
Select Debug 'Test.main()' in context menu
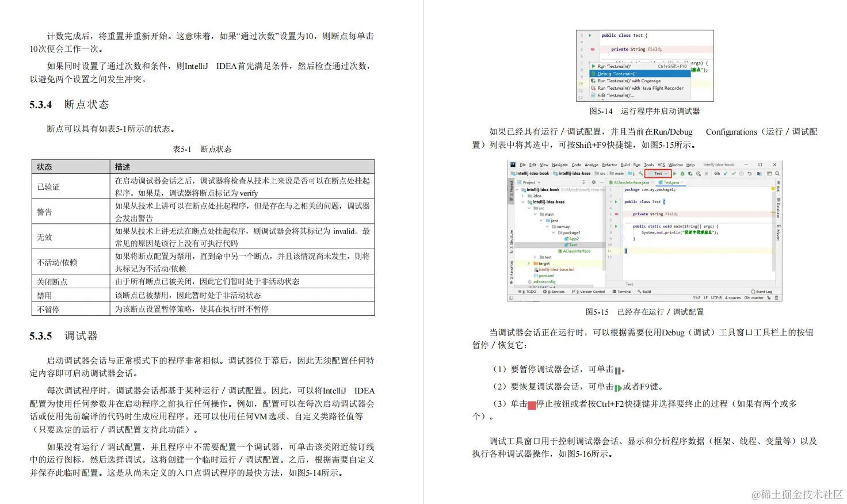click(640, 74)
